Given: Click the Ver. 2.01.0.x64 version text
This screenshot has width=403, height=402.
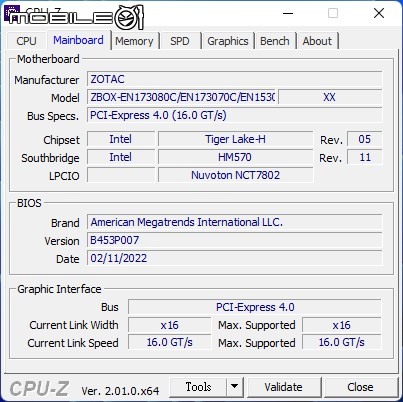Looking at the screenshot, I should [120, 391].
